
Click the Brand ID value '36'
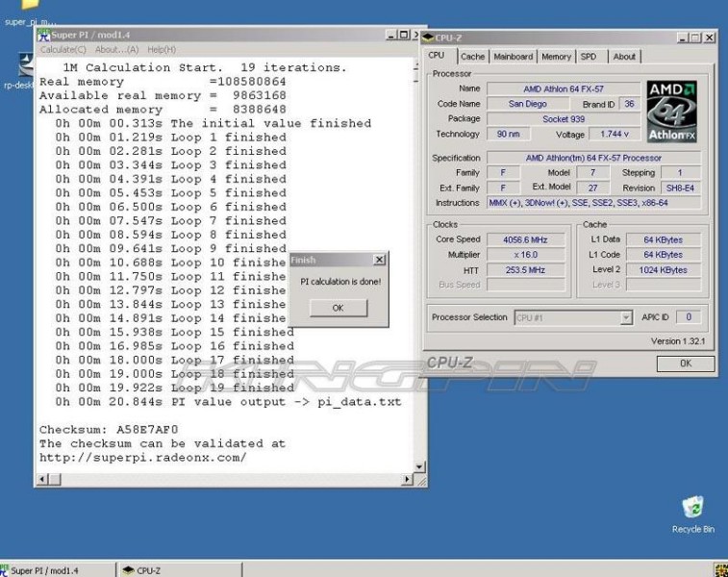coord(629,104)
